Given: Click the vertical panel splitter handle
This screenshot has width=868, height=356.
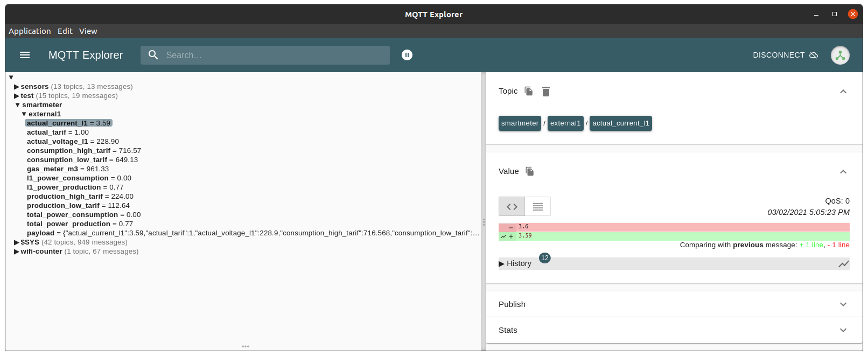Looking at the screenshot, I should (x=484, y=222).
